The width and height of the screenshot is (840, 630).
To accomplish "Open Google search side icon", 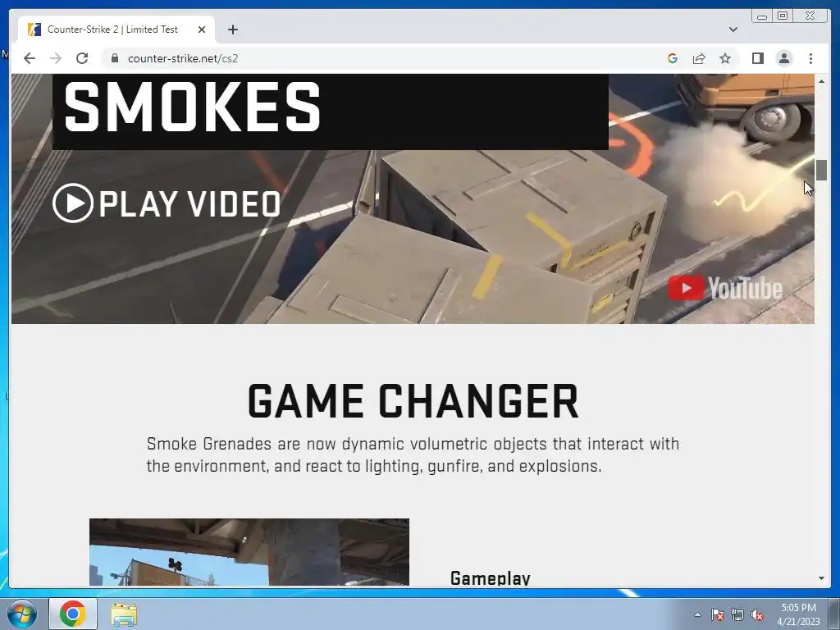I will pyautogui.click(x=673, y=58).
